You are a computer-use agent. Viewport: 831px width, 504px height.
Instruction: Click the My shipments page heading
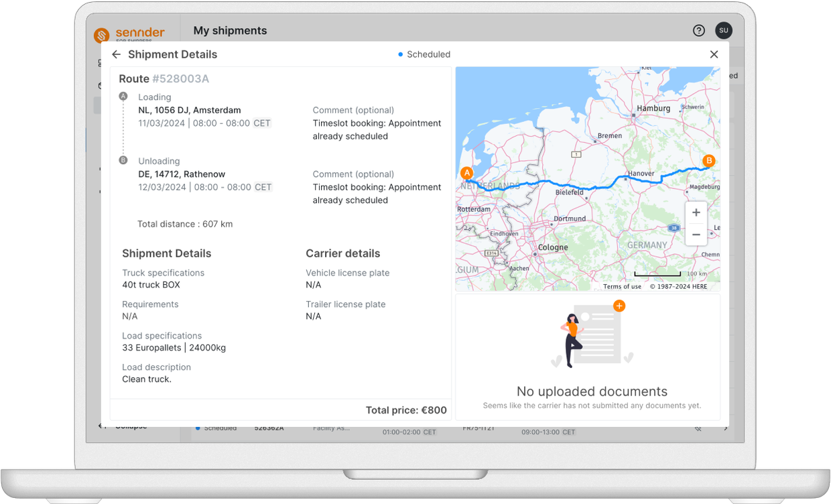click(x=230, y=30)
